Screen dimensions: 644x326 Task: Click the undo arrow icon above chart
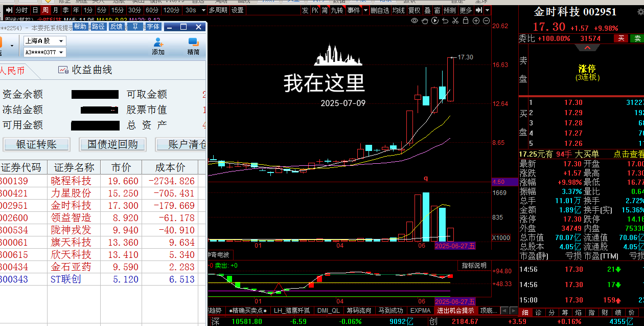coord(445,20)
